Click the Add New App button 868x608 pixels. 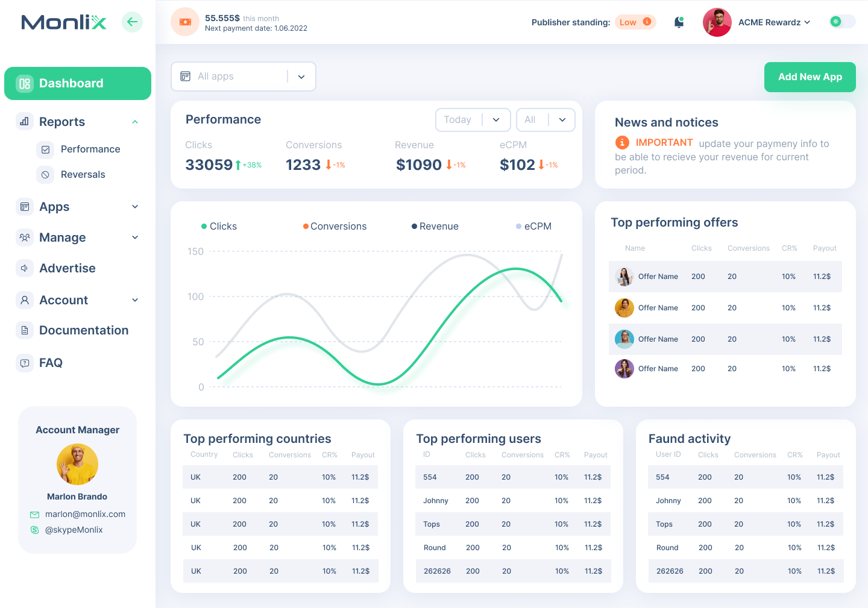coord(810,77)
